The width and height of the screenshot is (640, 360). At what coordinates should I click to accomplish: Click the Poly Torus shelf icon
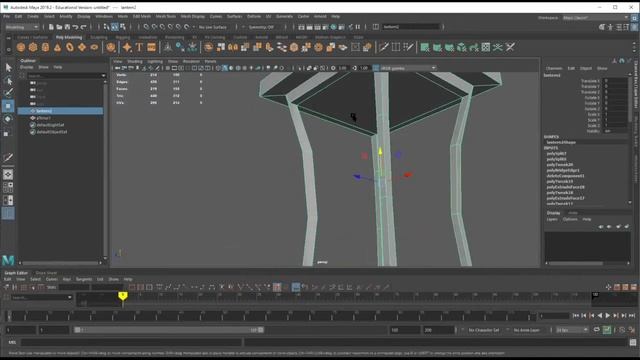(70, 47)
